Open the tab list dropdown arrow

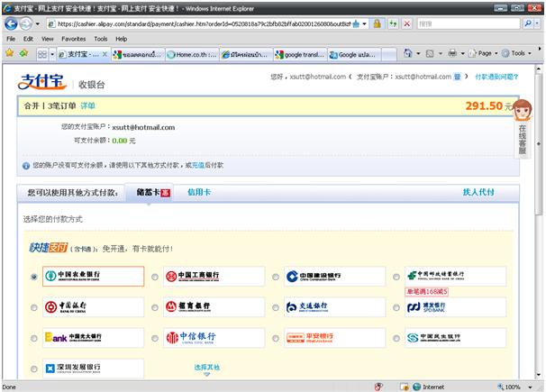(52, 54)
